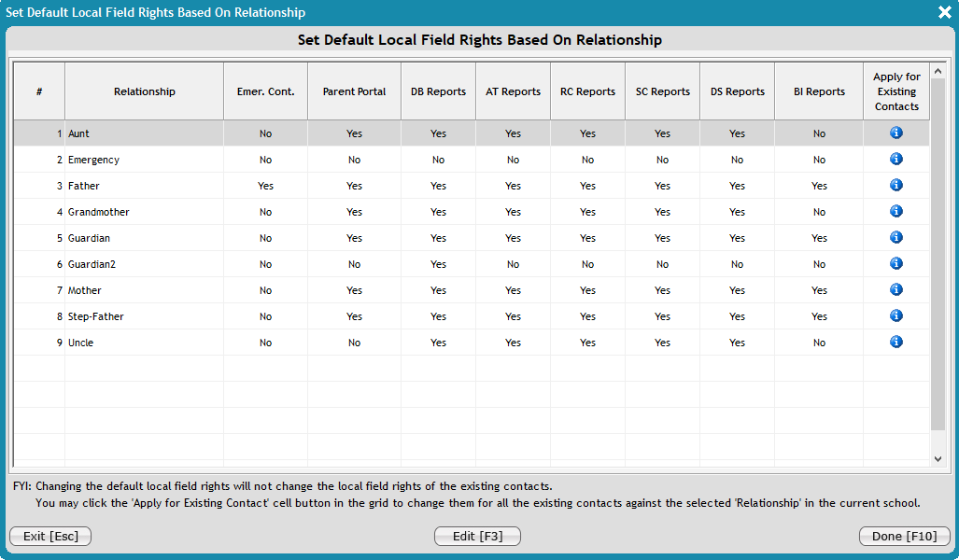Click Father's BI Reports Yes cell
The image size is (959, 560).
click(819, 186)
